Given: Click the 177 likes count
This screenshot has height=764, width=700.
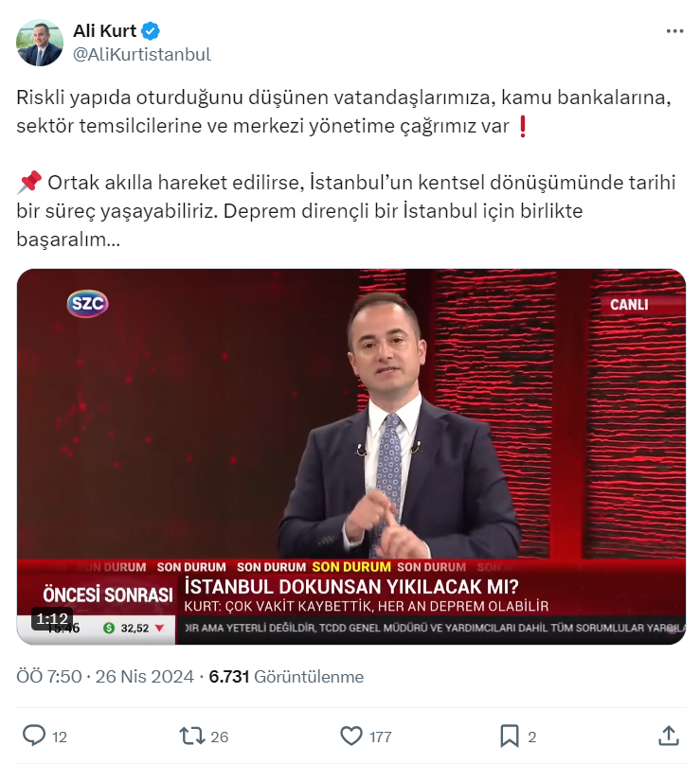Looking at the screenshot, I should click(x=380, y=737).
